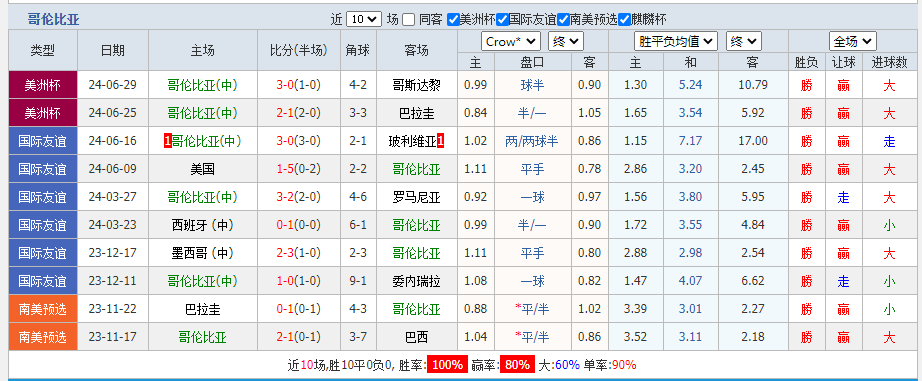Click the 24-06-09 date cell
This screenshot has width=922, height=381.
pos(112,169)
